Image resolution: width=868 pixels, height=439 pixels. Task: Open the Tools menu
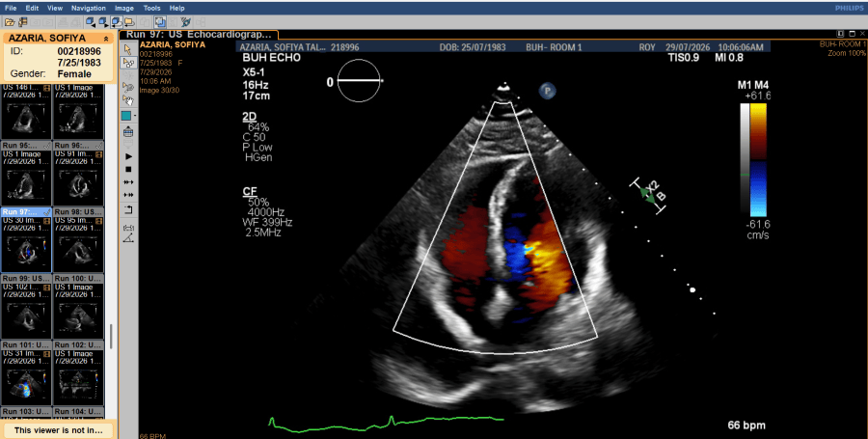coord(151,9)
